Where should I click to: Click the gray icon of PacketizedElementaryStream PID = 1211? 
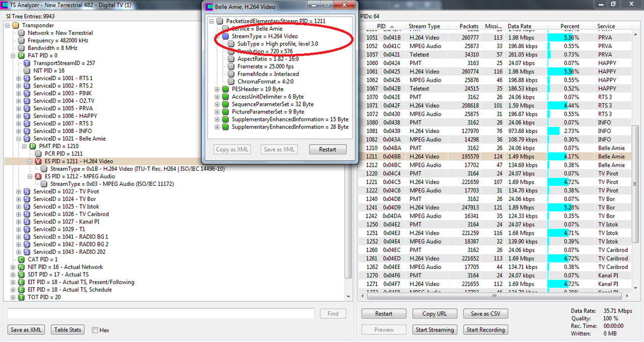[220, 21]
